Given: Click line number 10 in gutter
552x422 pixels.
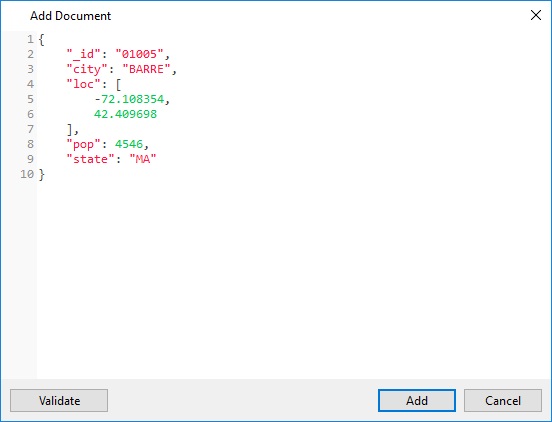Looking at the screenshot, I should [27, 174].
